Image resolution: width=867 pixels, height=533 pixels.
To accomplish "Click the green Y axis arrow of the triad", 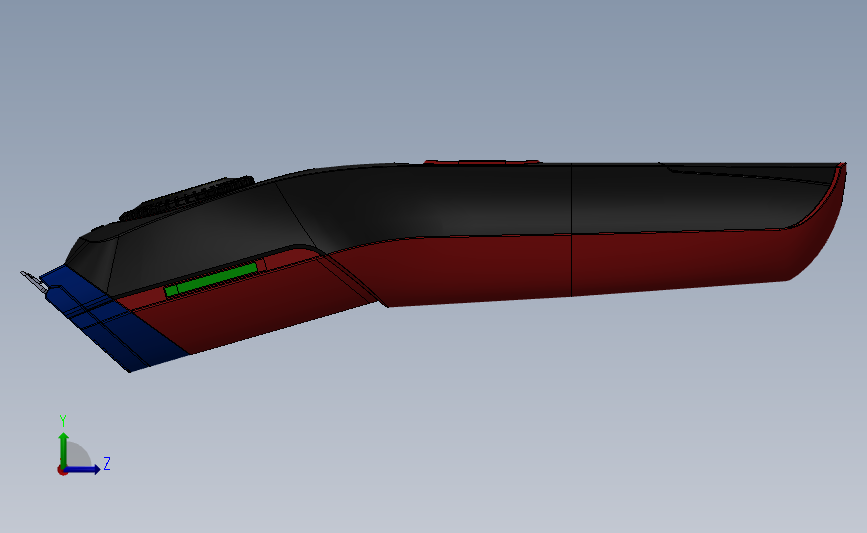I will point(64,449).
